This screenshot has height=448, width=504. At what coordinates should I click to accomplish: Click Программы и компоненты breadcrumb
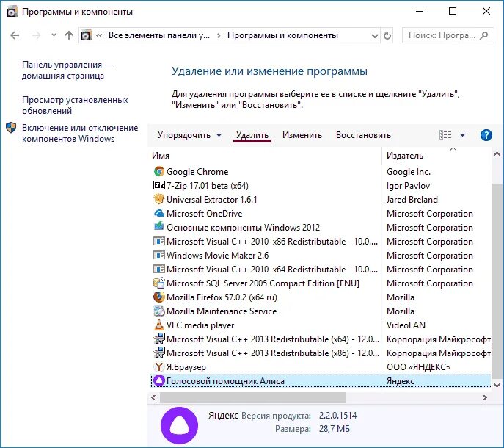pyautogui.click(x=282, y=35)
